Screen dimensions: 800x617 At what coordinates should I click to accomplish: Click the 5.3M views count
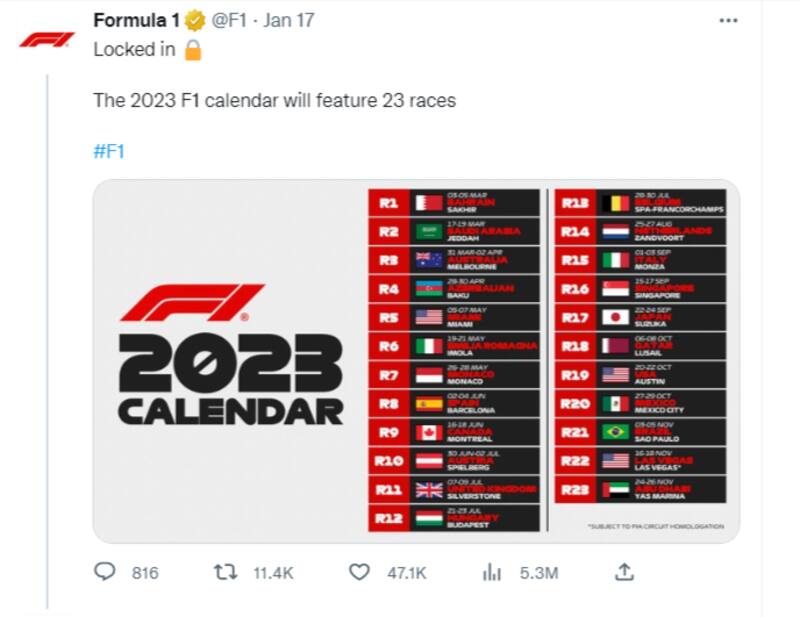(538, 573)
